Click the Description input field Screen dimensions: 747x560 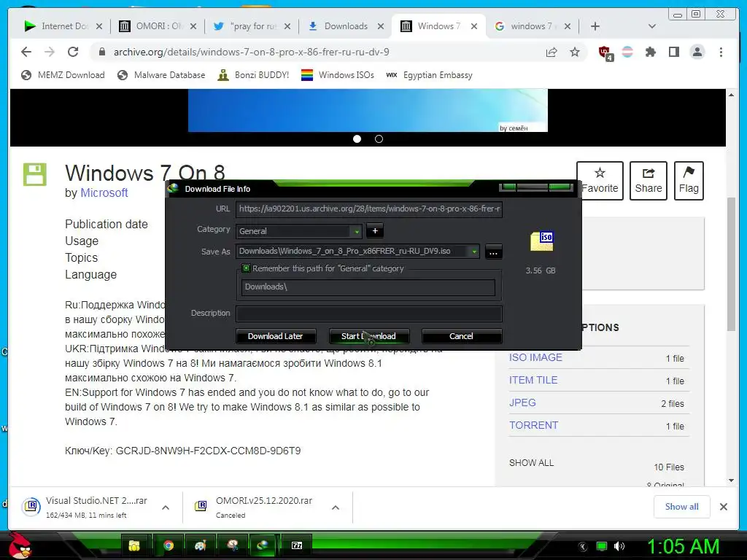click(368, 314)
